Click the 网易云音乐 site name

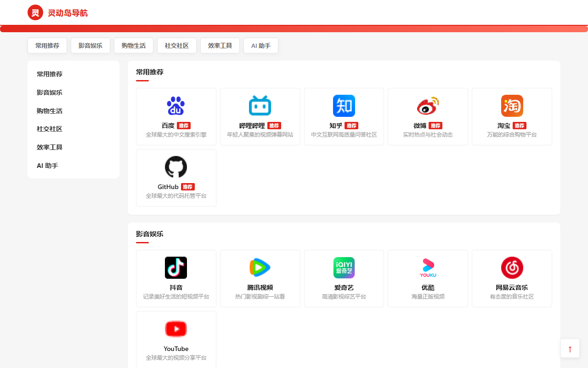[512, 287]
